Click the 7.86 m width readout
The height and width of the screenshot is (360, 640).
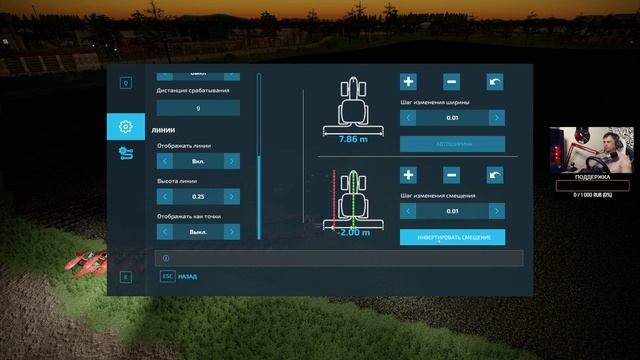(x=353, y=139)
